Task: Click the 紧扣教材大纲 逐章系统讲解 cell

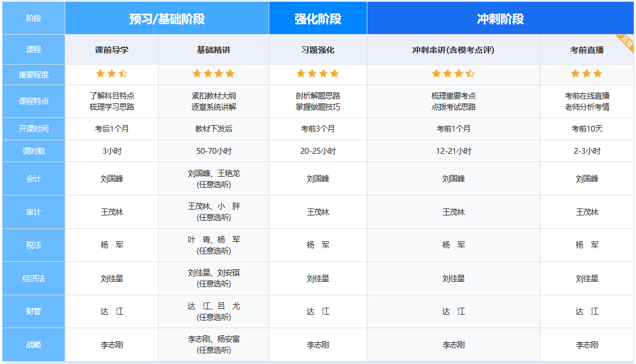Action: tap(213, 102)
